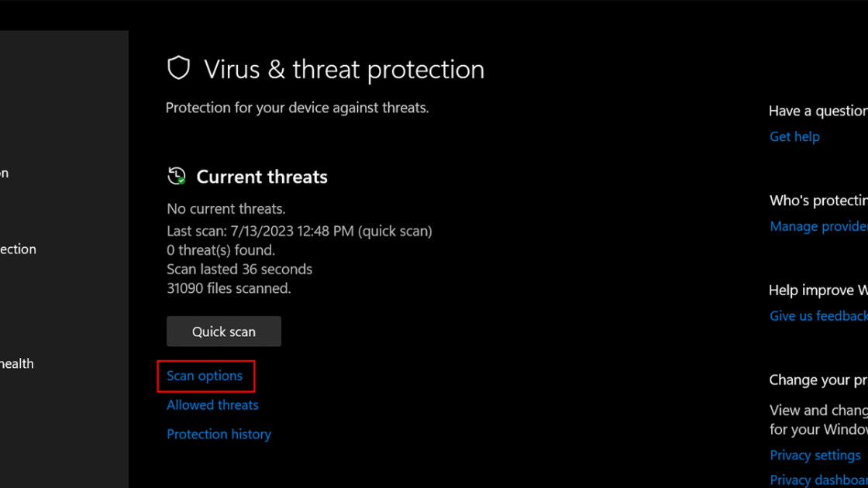The image size is (868, 488).
Task: Click the Current threats history icon
Action: (x=177, y=177)
